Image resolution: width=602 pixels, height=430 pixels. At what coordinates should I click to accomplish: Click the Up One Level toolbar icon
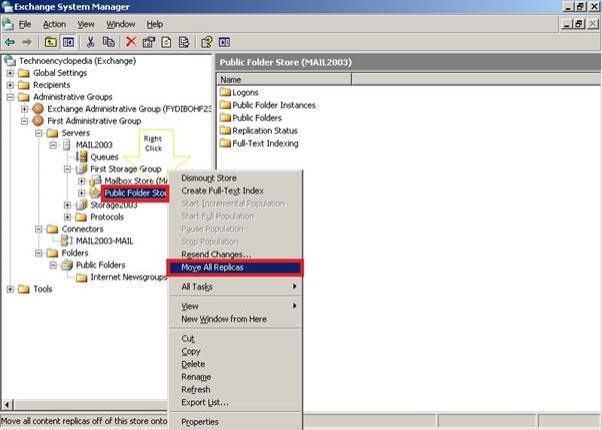tap(51, 42)
